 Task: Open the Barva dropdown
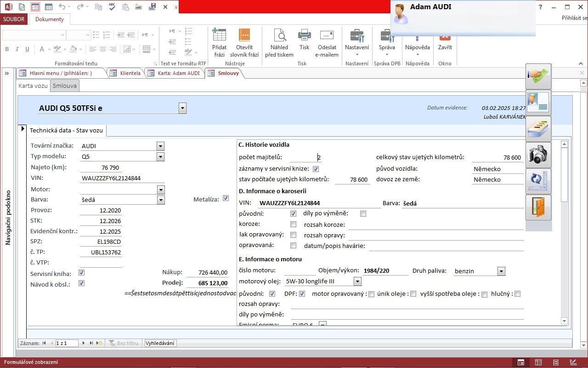click(x=160, y=200)
